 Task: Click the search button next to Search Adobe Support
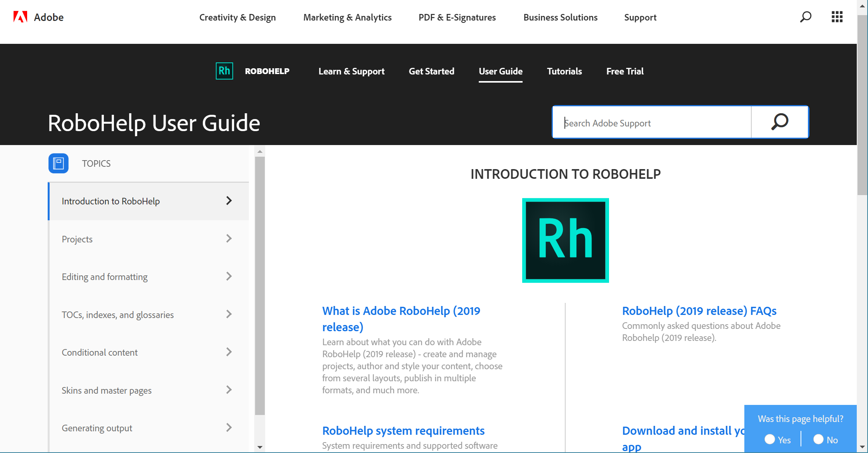(779, 122)
